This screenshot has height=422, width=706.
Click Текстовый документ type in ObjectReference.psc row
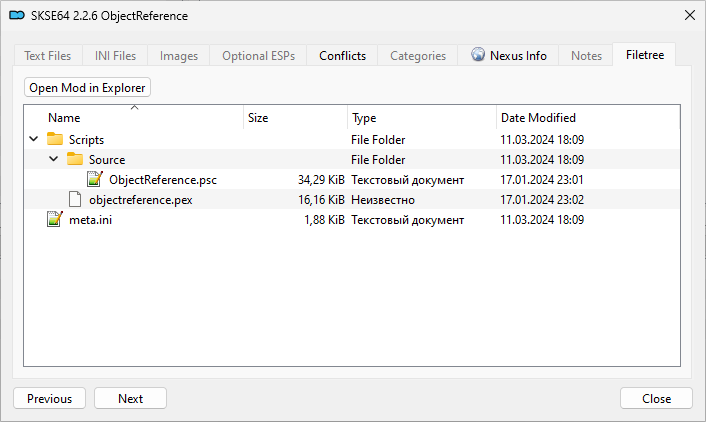(x=407, y=180)
